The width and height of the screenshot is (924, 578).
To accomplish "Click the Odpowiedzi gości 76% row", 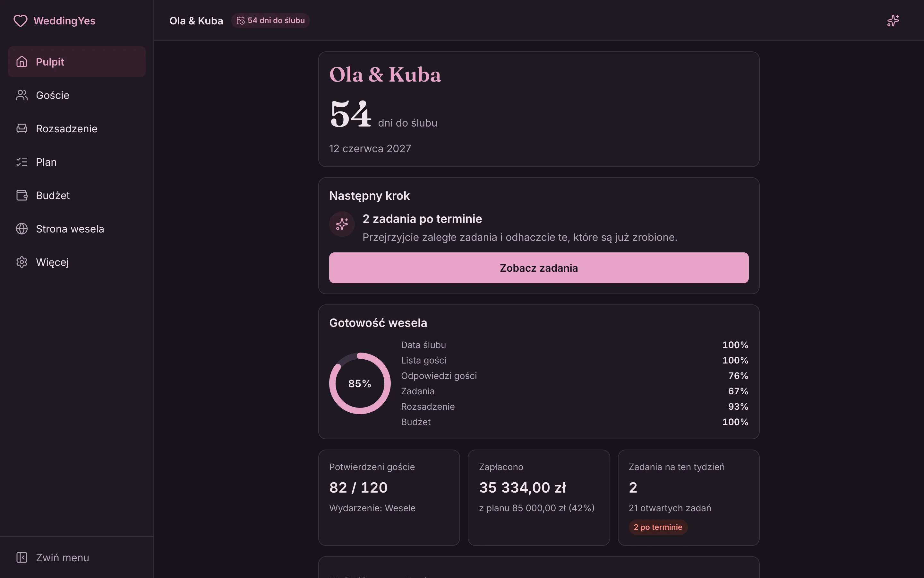I will (x=575, y=376).
